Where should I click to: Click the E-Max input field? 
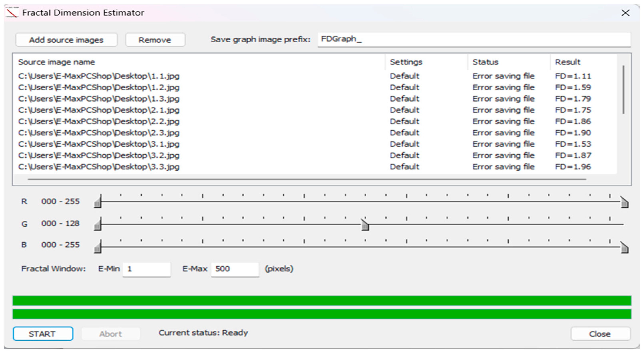click(235, 269)
